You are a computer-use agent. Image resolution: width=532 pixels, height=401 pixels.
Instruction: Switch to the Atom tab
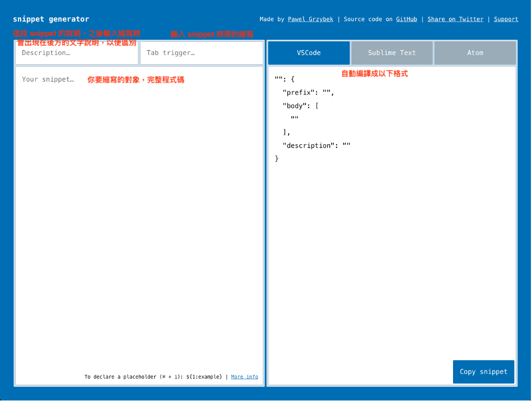coord(474,52)
